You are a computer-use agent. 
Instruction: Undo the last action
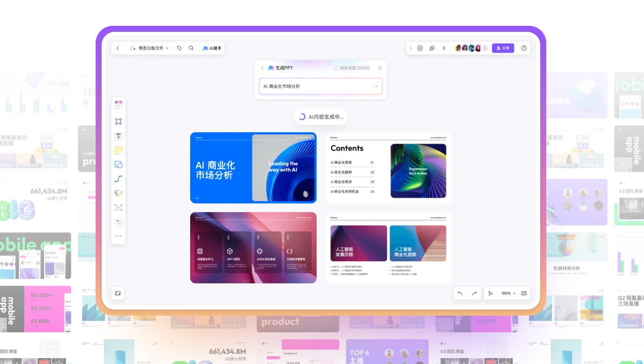point(460,293)
